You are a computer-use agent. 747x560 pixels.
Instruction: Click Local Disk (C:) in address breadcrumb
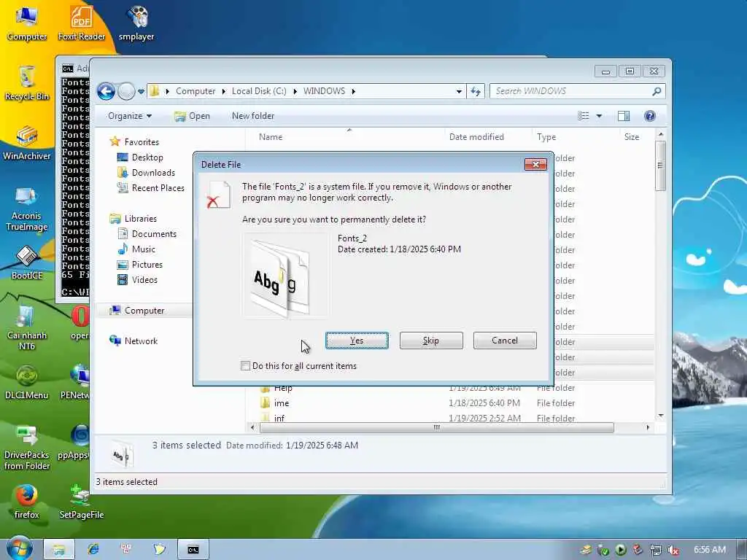click(x=259, y=91)
